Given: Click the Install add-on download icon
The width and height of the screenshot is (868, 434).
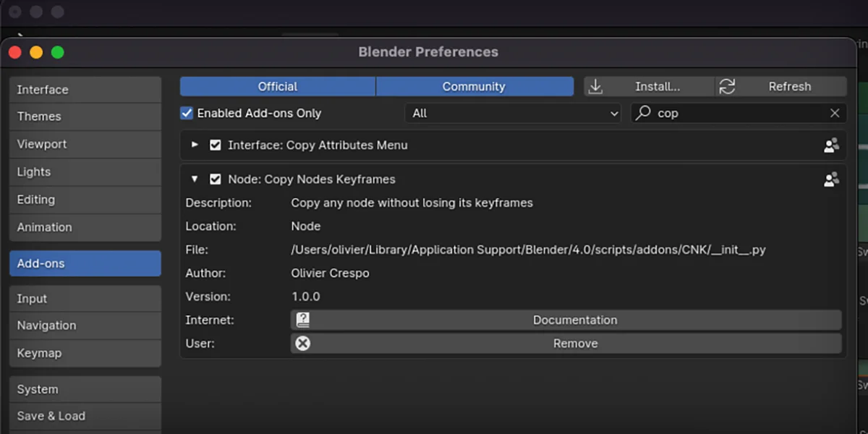Looking at the screenshot, I should pyautogui.click(x=595, y=86).
